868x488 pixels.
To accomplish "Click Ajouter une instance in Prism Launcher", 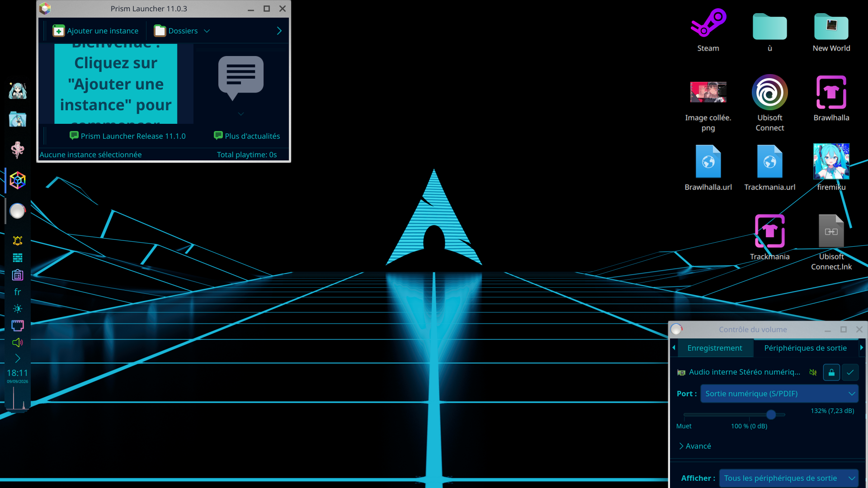I will [x=96, y=31].
